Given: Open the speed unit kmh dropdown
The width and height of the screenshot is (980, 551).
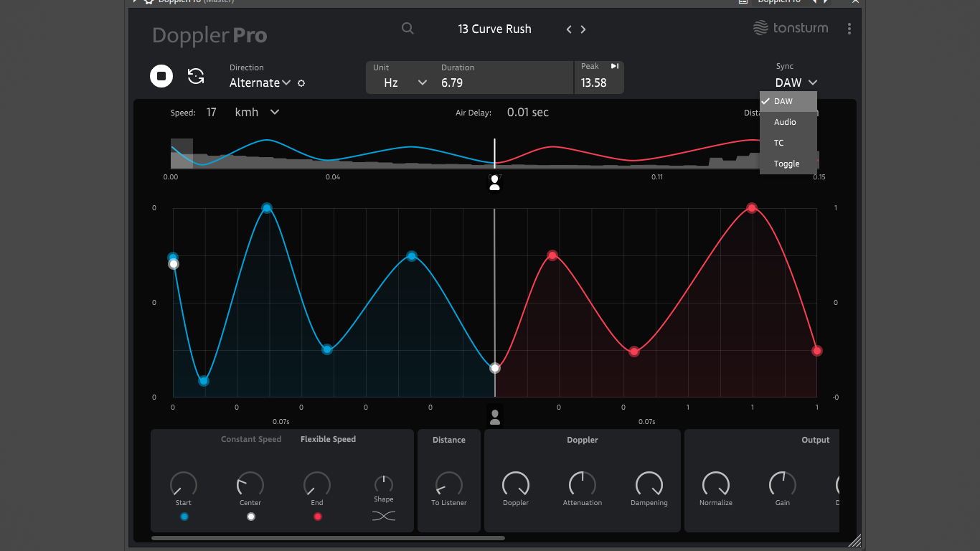Looking at the screenshot, I should click(x=257, y=112).
